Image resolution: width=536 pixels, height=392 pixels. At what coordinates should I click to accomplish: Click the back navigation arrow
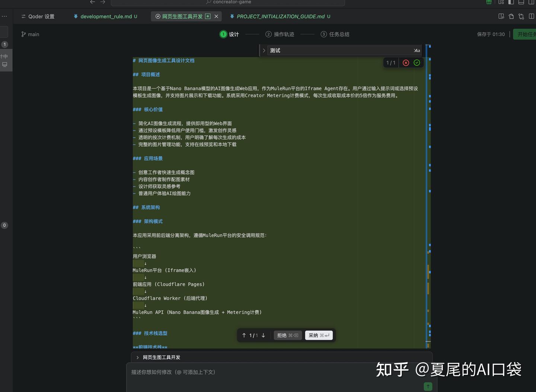[x=92, y=2]
